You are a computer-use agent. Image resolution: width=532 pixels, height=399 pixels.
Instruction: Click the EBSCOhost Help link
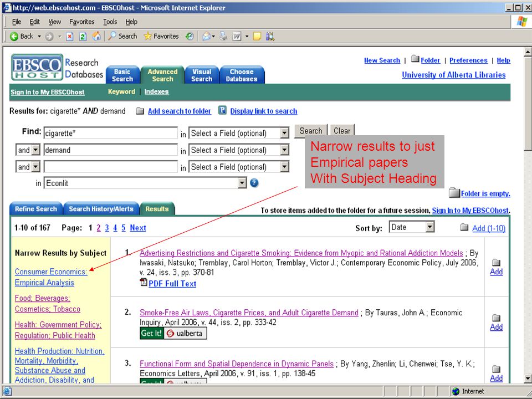[x=504, y=60]
